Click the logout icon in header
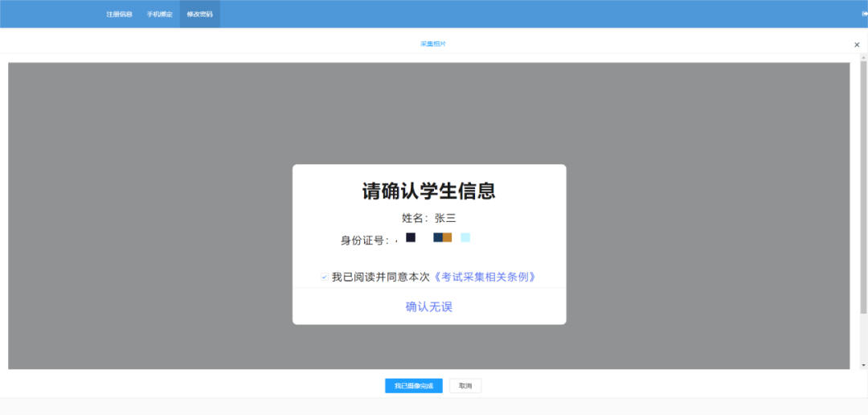This screenshot has height=415, width=868. click(x=864, y=14)
